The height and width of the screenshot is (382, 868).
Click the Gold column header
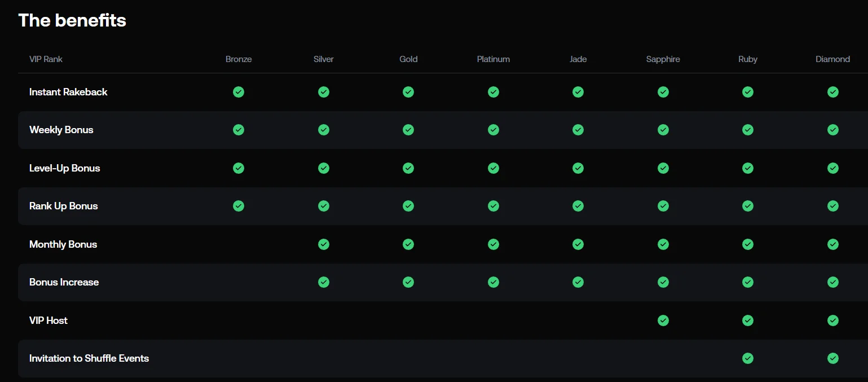click(408, 59)
